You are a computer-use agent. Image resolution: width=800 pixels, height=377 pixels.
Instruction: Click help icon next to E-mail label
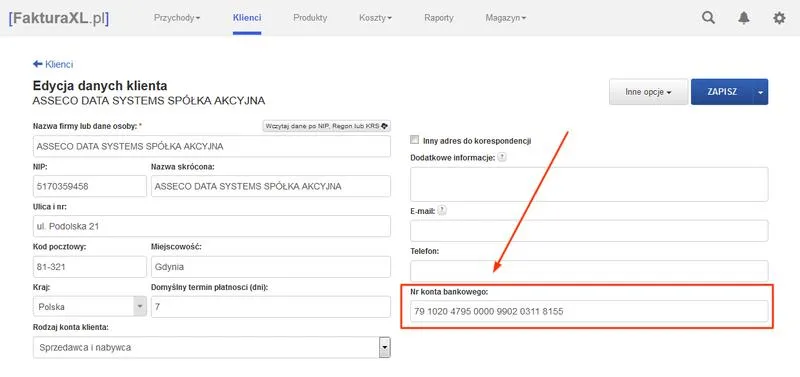pyautogui.click(x=442, y=210)
